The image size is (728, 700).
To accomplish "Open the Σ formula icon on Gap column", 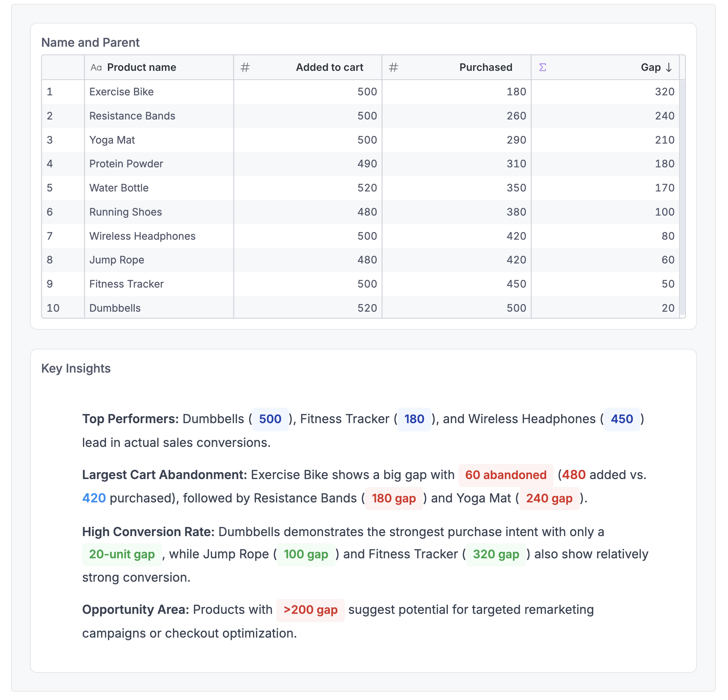I will (542, 67).
